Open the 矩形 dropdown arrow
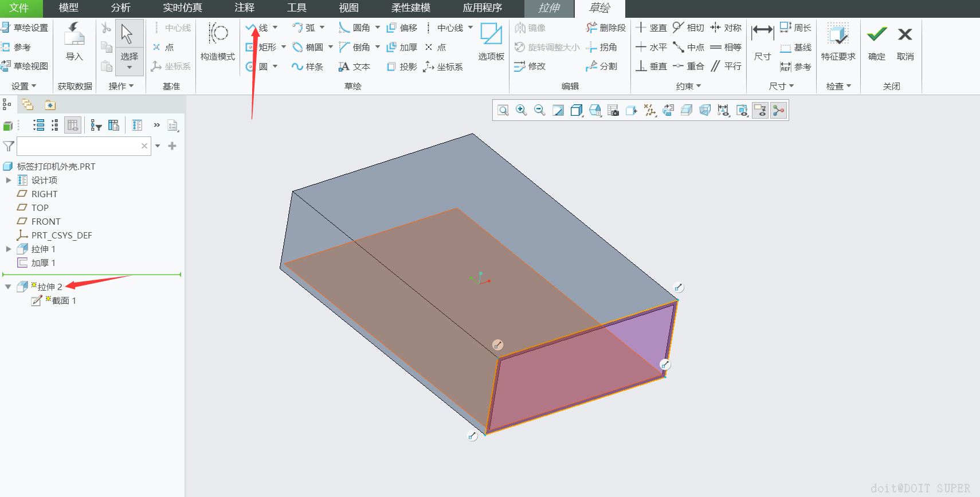 coord(284,47)
